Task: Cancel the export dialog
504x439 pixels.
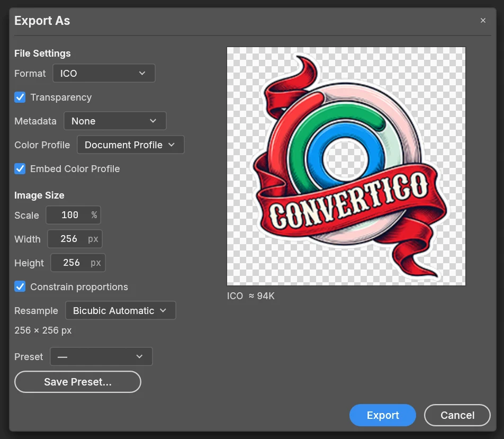Action: (457, 415)
